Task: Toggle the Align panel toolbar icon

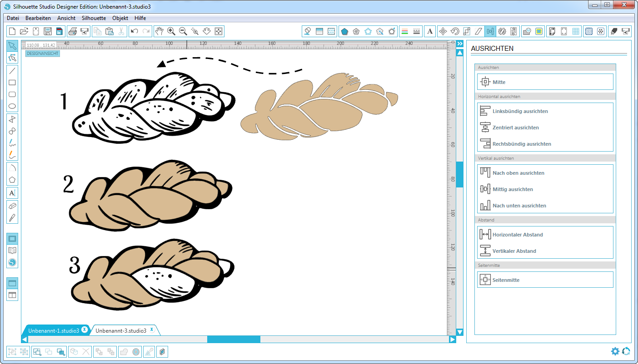Action: [490, 31]
